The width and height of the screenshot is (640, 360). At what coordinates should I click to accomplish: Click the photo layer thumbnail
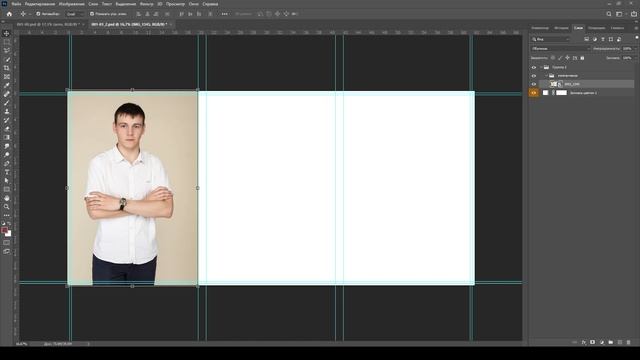click(554, 84)
